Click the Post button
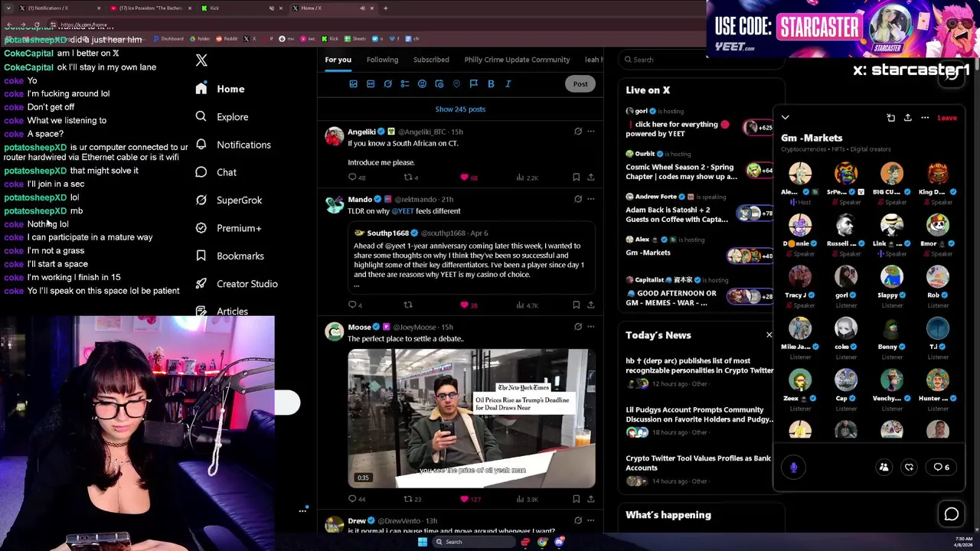 [x=580, y=84]
